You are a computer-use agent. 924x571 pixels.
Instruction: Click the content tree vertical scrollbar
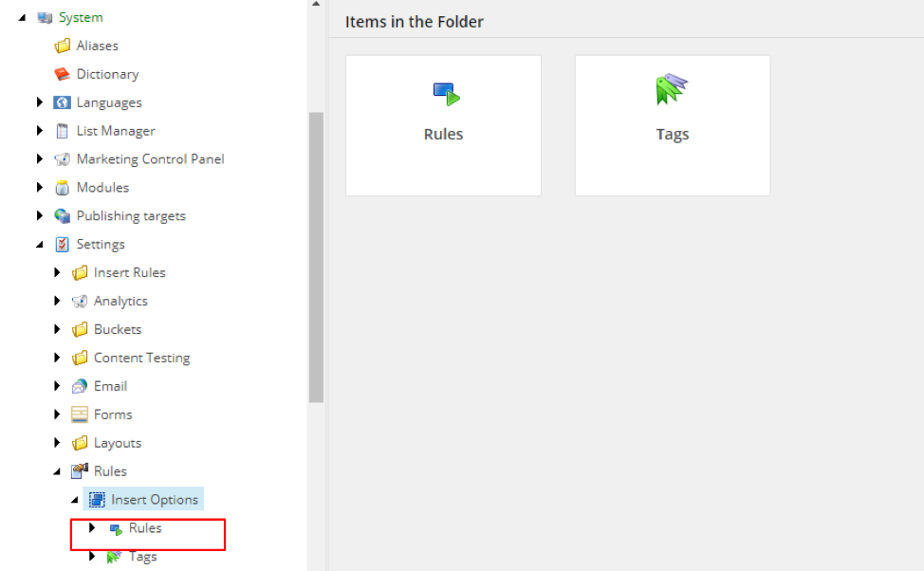(x=316, y=256)
